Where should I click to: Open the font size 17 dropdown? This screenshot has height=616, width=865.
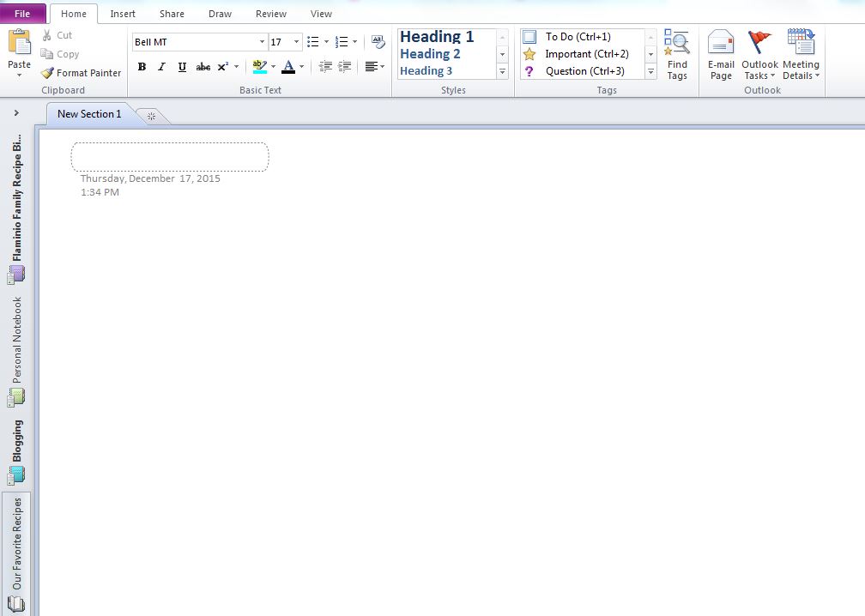296,42
